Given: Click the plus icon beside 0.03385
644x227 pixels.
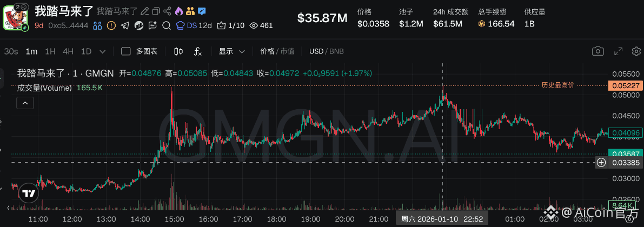Looking at the screenshot, I should click(601, 163).
